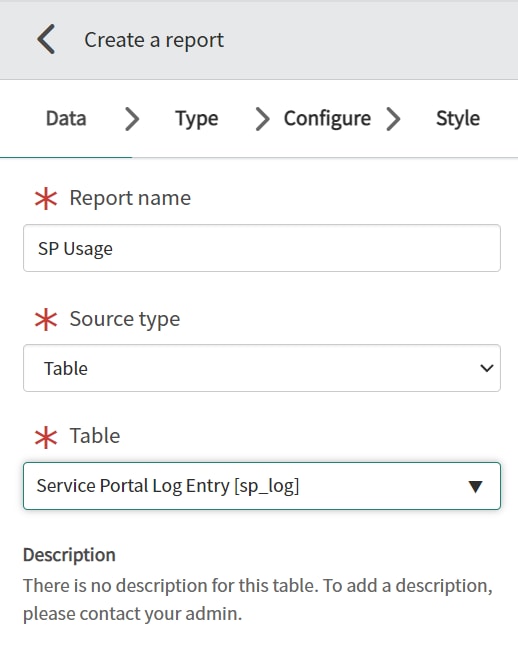
Task: Click the red required asterisk beside Table label
Action: pyautogui.click(x=46, y=438)
